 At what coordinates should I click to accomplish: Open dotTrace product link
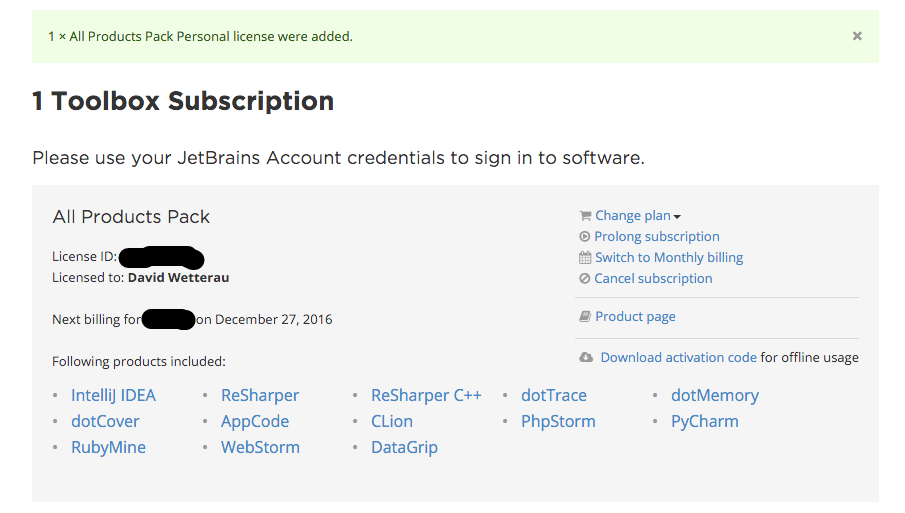[554, 395]
